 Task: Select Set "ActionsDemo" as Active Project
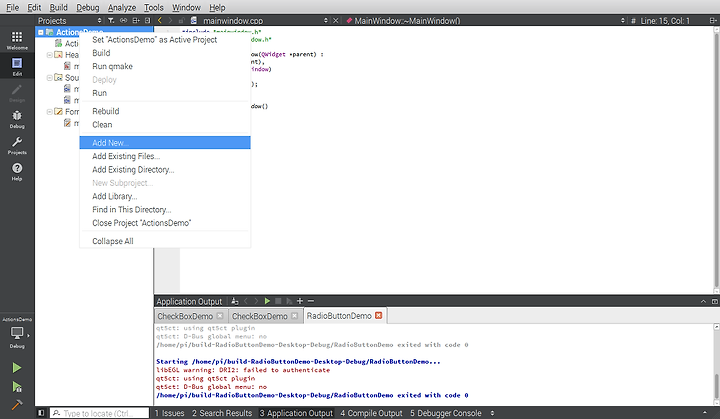[x=165, y=40]
